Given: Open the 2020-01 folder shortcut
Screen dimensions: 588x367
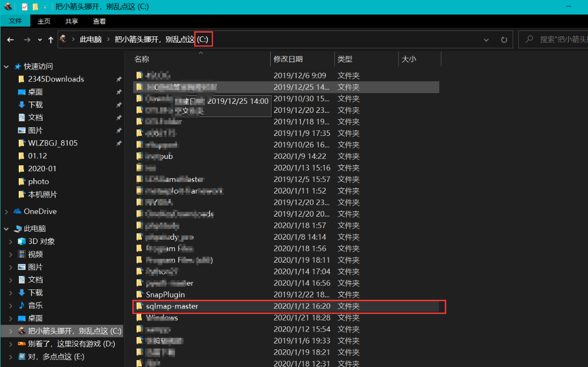Looking at the screenshot, I should point(42,169).
